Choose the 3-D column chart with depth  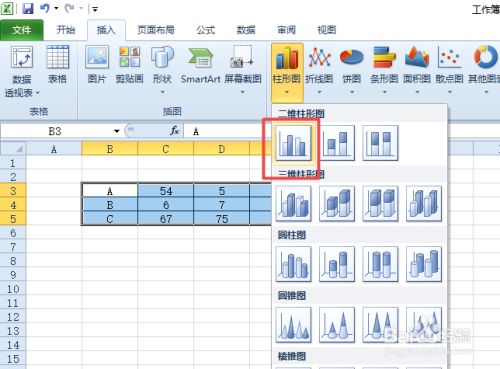(x=424, y=204)
